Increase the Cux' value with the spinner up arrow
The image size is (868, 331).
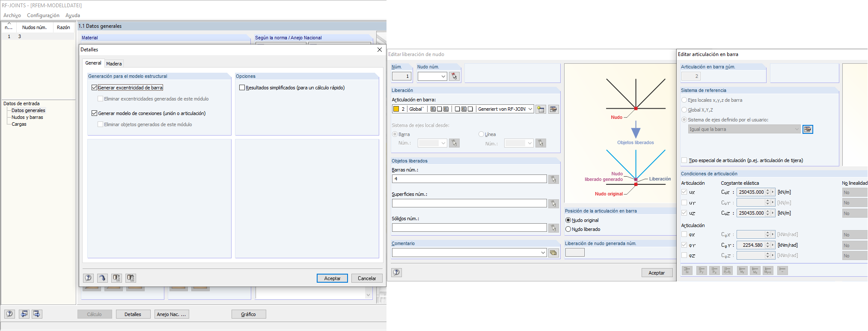tap(768, 190)
